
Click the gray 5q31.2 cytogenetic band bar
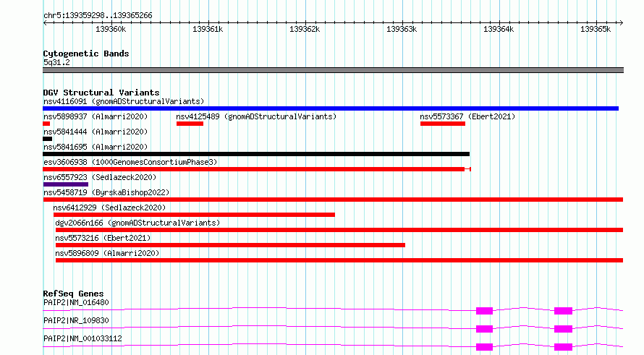333,70
